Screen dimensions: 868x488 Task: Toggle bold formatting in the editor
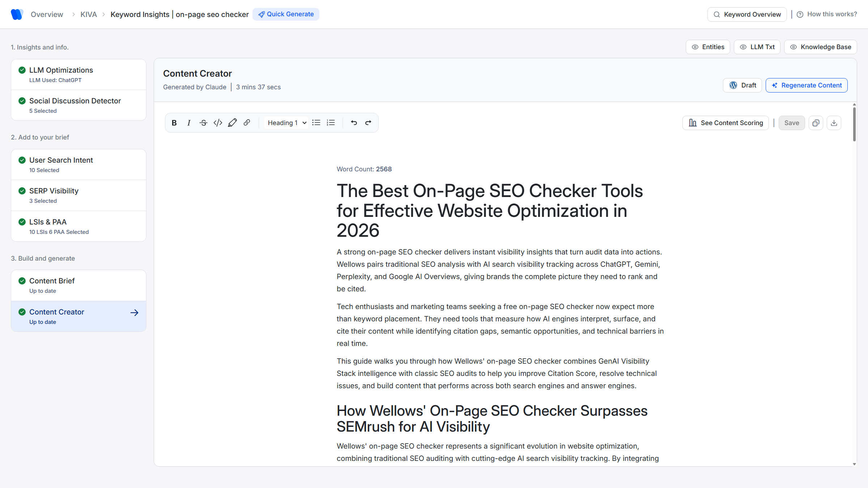pos(174,123)
